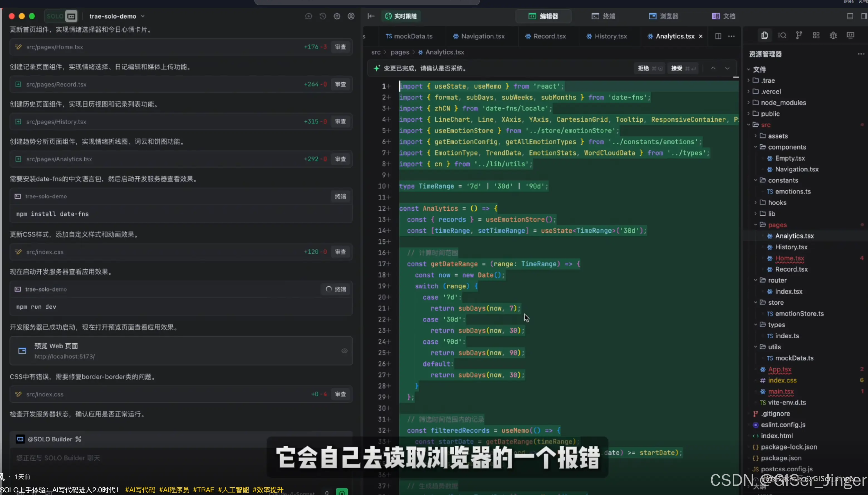Viewport: 868px width, 495px height.
Task: Open the Source Control panel icon
Action: [x=799, y=35]
